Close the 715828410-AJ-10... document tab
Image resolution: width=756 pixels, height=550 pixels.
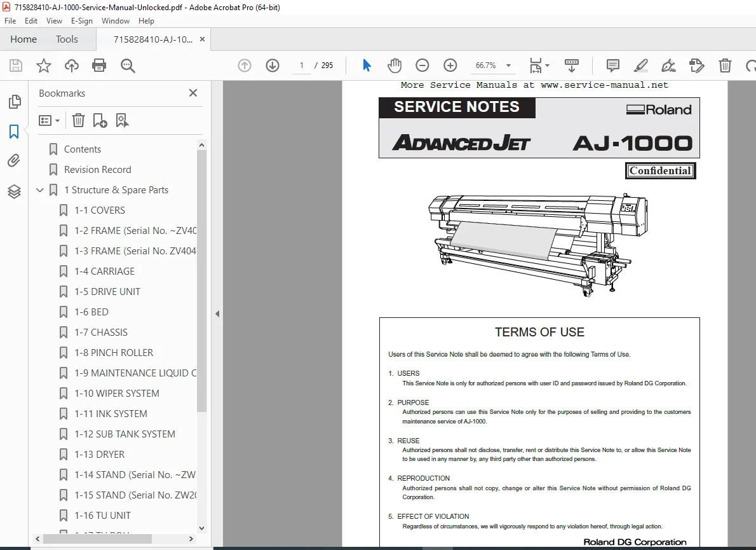click(x=203, y=39)
